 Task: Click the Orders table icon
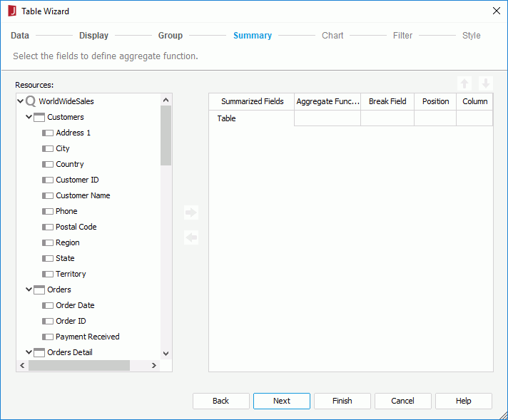[39, 290]
